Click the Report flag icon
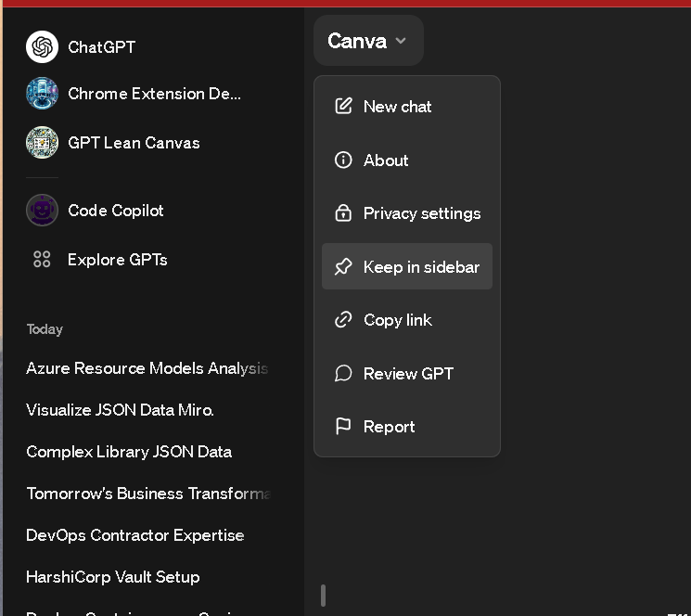Viewport: 691px width, 616px height. pos(343,426)
